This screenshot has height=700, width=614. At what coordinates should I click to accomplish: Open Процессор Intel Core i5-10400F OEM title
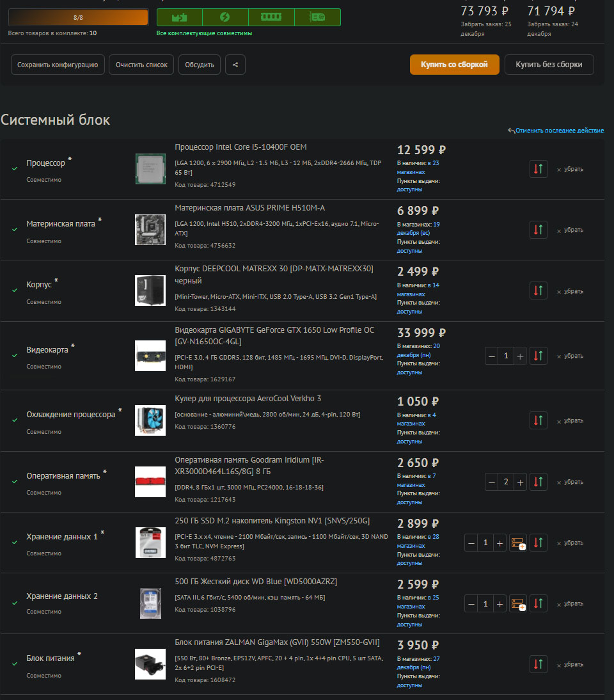[240, 147]
